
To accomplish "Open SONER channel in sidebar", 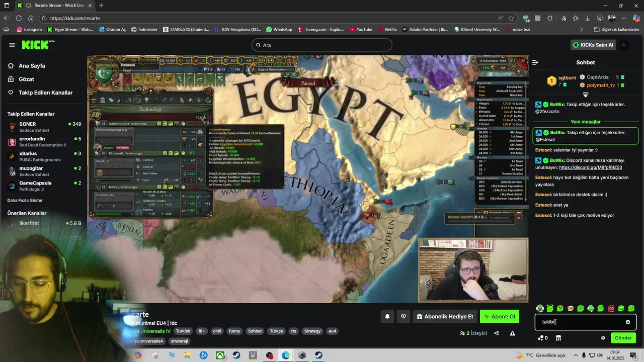I will point(44,127).
